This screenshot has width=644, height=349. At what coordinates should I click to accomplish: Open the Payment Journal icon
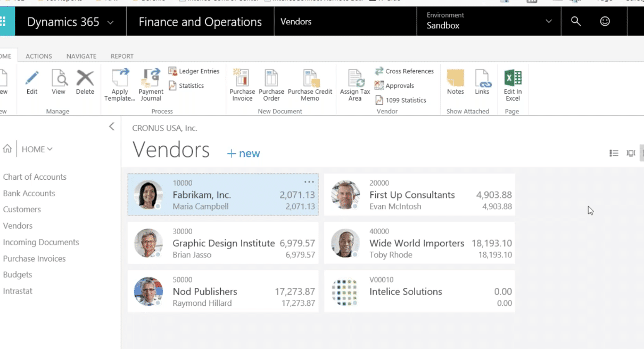(151, 78)
